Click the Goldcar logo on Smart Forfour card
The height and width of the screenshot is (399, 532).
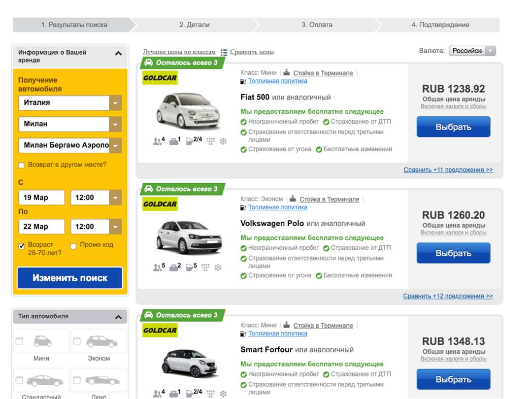pyautogui.click(x=160, y=330)
